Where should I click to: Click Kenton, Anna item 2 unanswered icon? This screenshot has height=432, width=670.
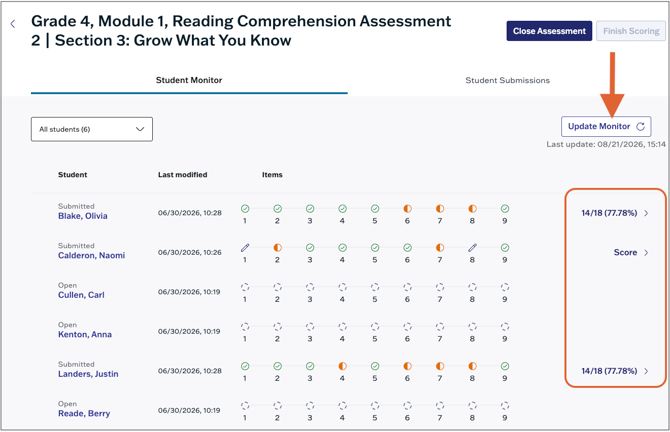277,326
